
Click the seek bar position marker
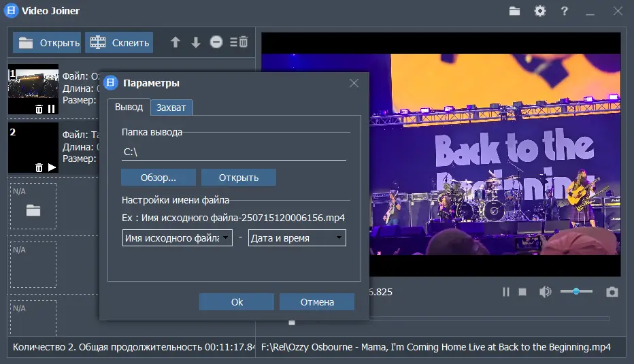point(292,322)
